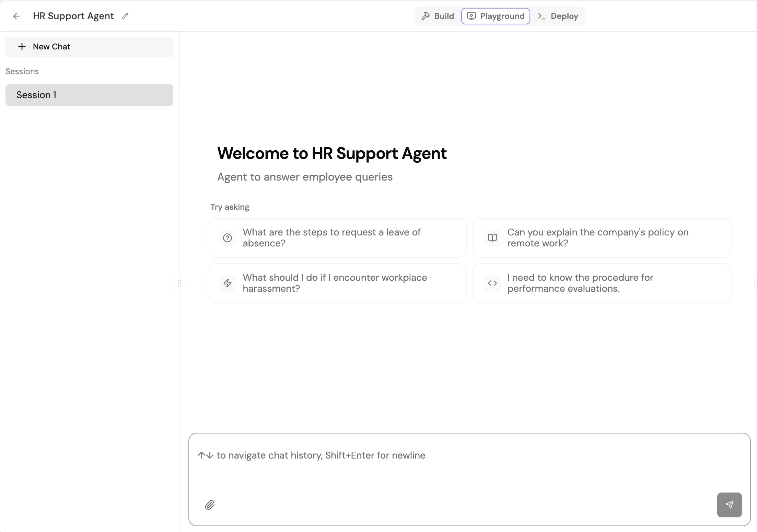757x532 pixels.
Task: Select the Playground tab label
Action: pyautogui.click(x=502, y=16)
